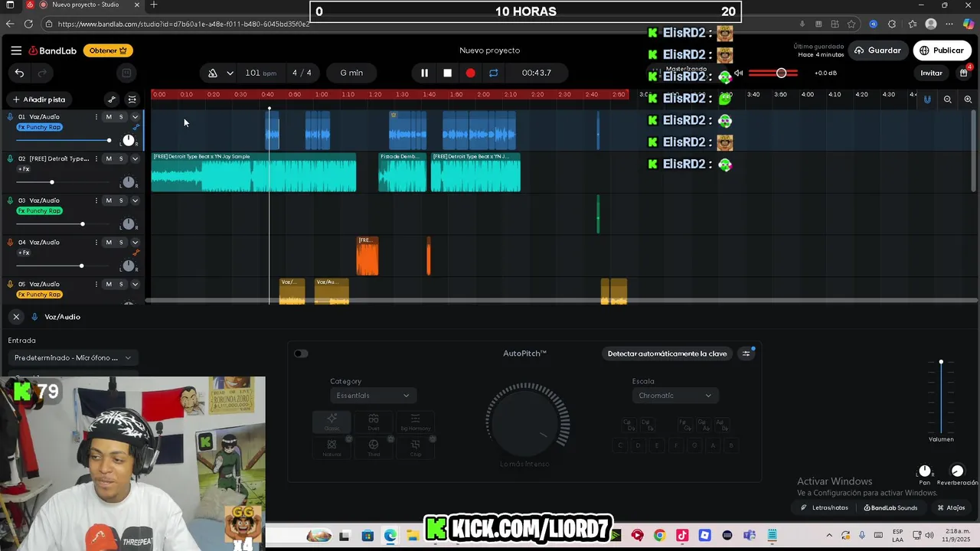
Task: Adjust the track 01 volume slider
Action: pyautogui.click(x=63, y=141)
